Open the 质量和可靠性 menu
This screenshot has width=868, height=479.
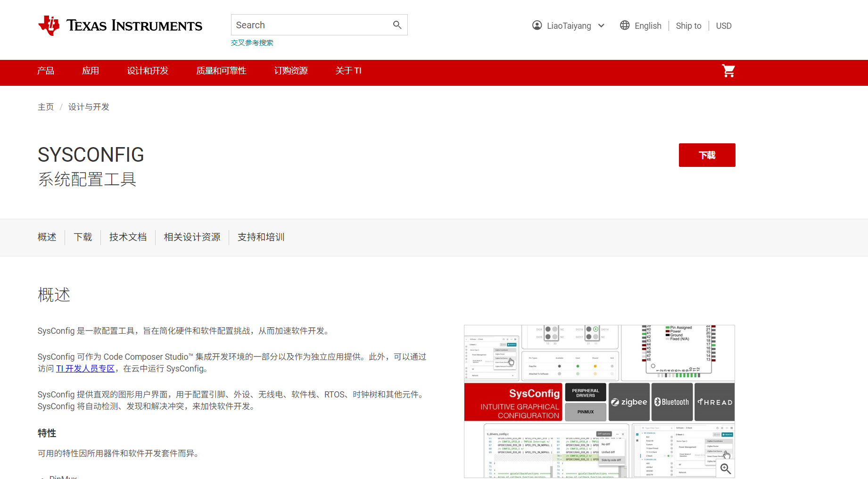tap(221, 71)
